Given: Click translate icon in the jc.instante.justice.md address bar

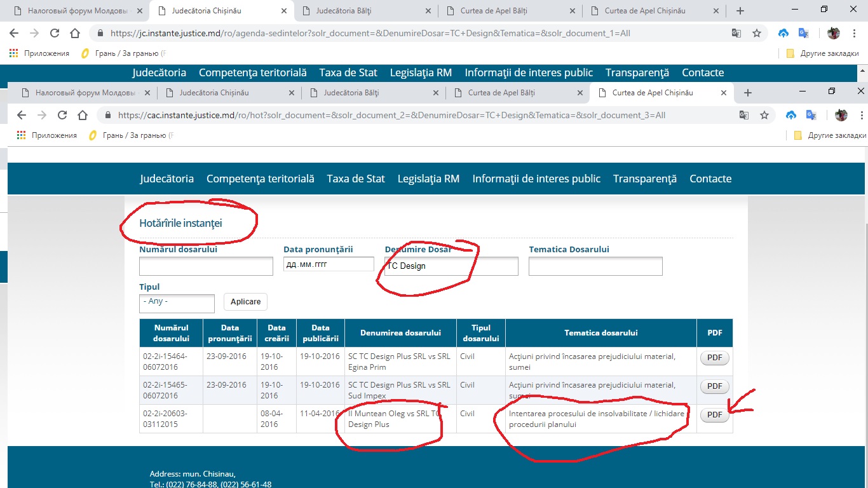Looking at the screenshot, I should pyautogui.click(x=736, y=33).
